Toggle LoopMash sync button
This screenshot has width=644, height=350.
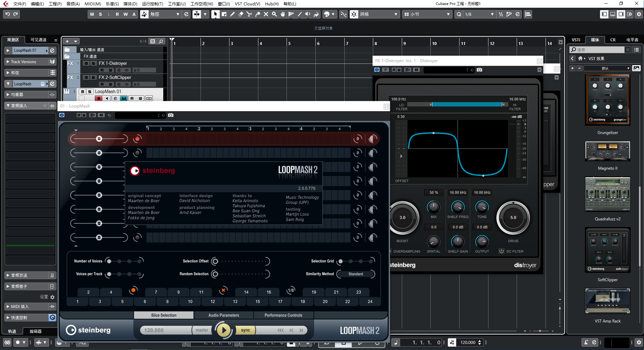(x=246, y=330)
